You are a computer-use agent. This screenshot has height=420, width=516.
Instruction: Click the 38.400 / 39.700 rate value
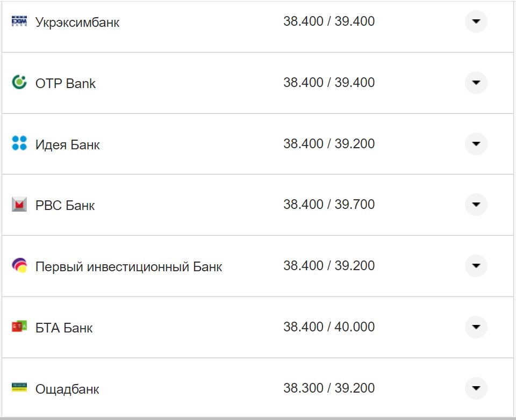click(329, 205)
